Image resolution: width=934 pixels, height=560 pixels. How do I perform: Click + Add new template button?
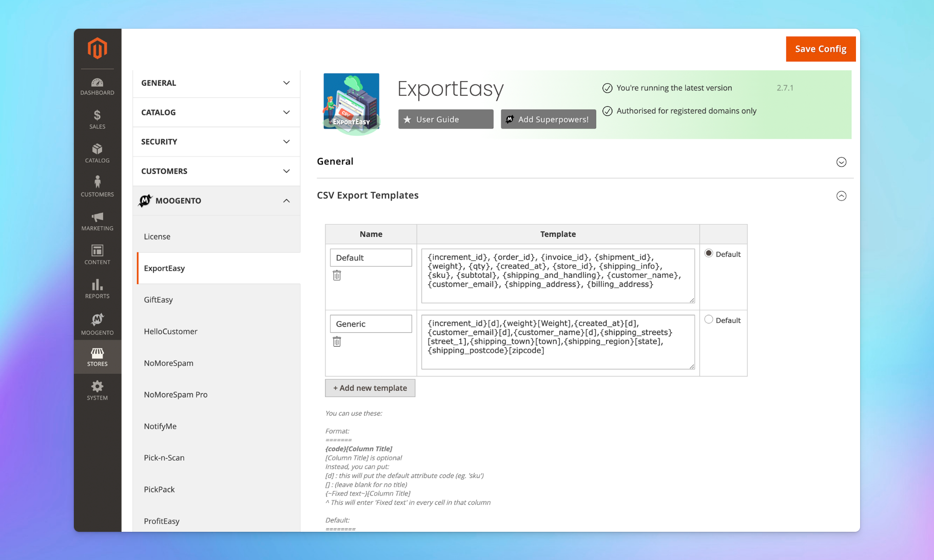(370, 388)
